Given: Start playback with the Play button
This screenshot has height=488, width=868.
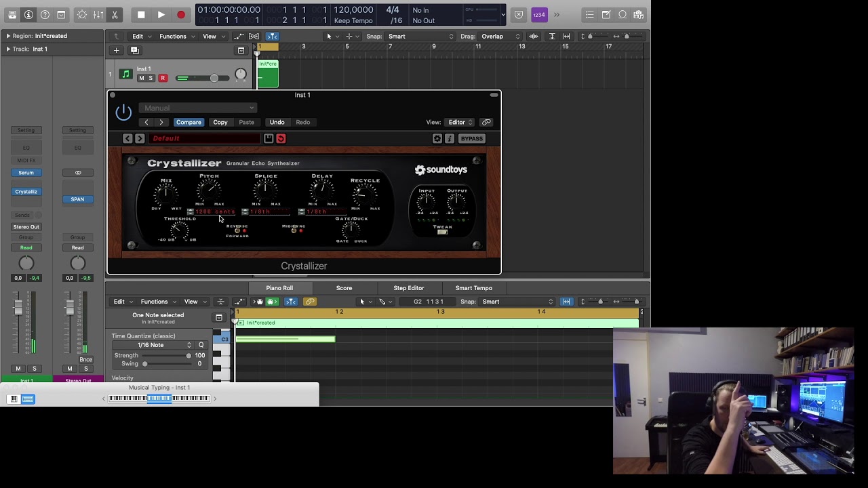Looking at the screenshot, I should (x=161, y=14).
